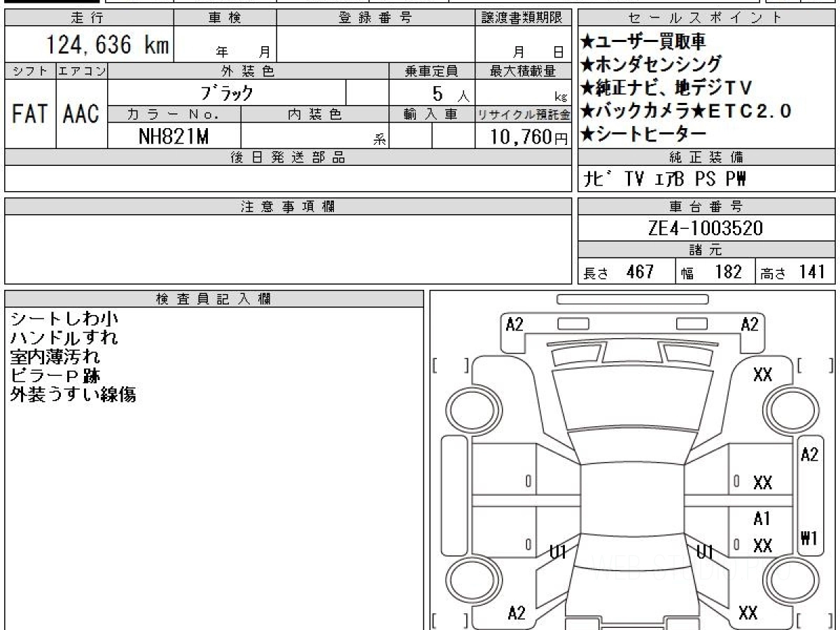840x630 pixels.
Task: Click the XX mark directly below A1
Action: [x=762, y=545]
